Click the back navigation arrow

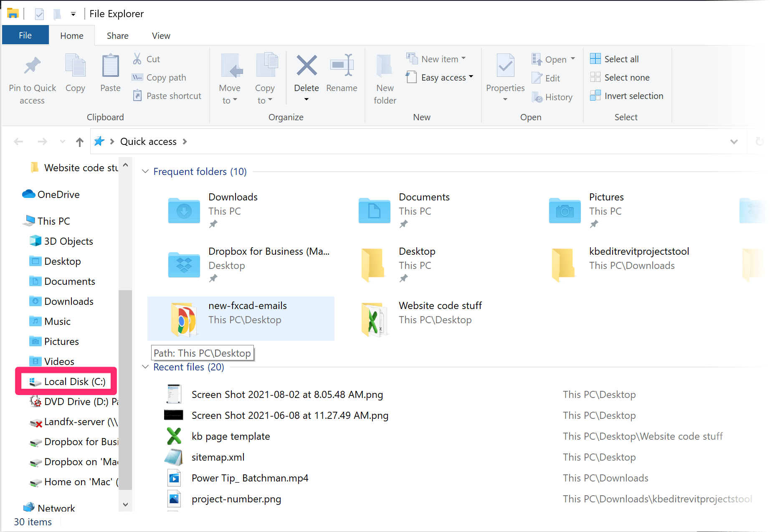18,141
